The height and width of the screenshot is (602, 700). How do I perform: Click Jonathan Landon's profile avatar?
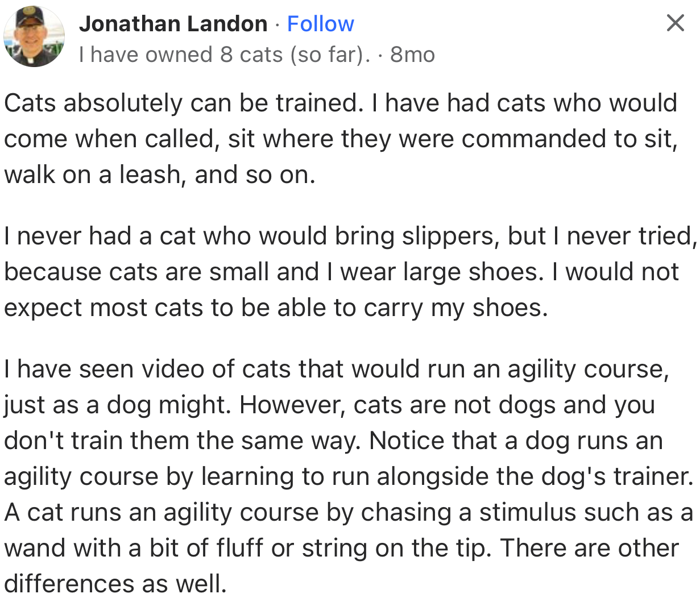(x=34, y=36)
